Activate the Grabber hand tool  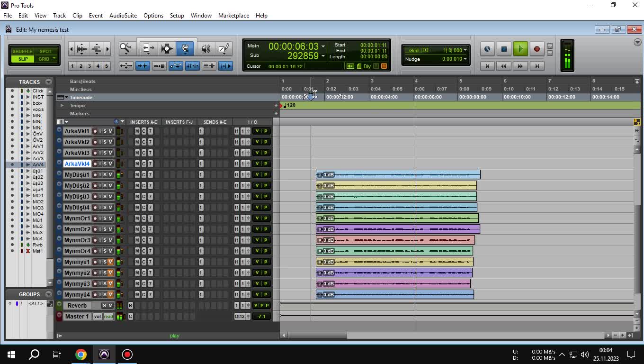tap(185, 48)
